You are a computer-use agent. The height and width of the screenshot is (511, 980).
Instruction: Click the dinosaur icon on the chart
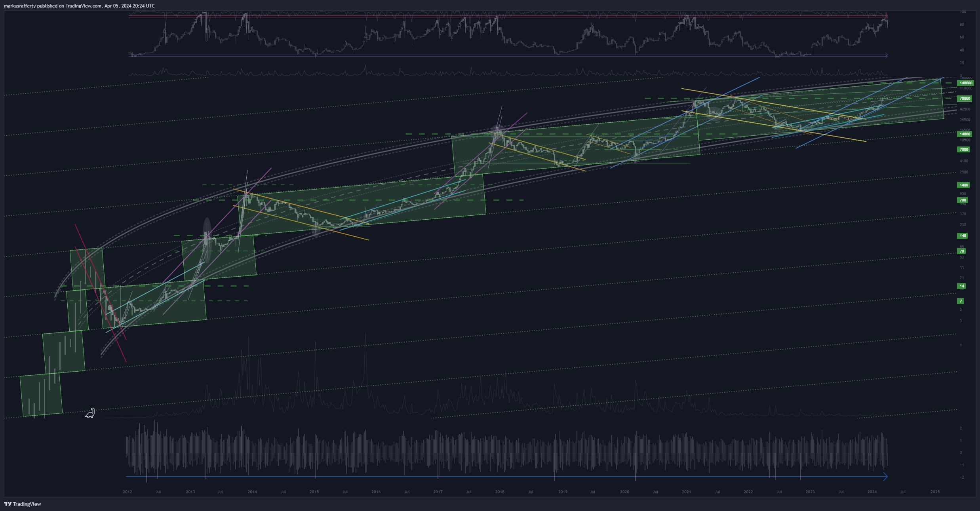pos(90,413)
